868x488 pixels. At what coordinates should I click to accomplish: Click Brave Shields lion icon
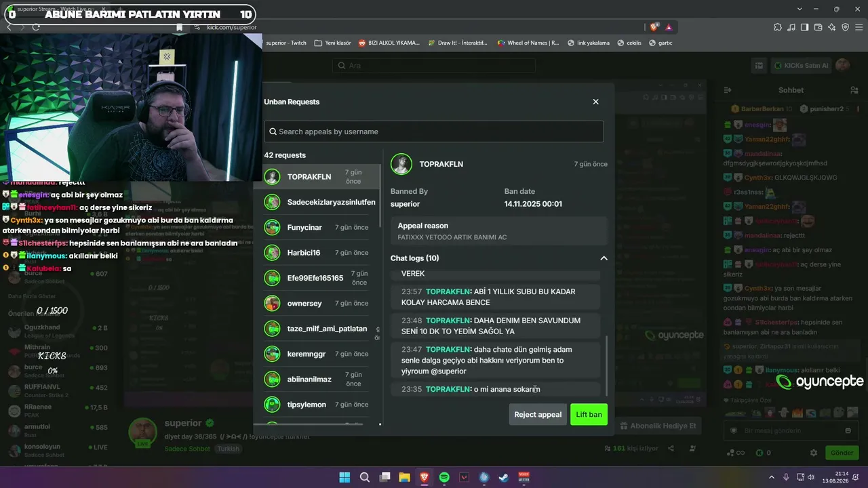[654, 27]
